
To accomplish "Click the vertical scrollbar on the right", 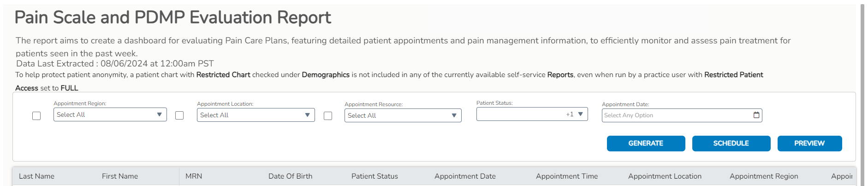I will click(x=862, y=92).
